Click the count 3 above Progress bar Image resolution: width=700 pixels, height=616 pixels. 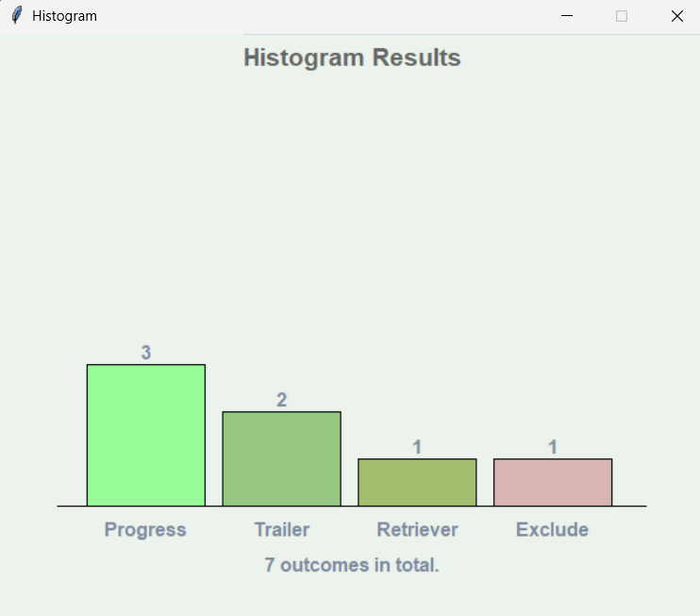click(x=146, y=353)
